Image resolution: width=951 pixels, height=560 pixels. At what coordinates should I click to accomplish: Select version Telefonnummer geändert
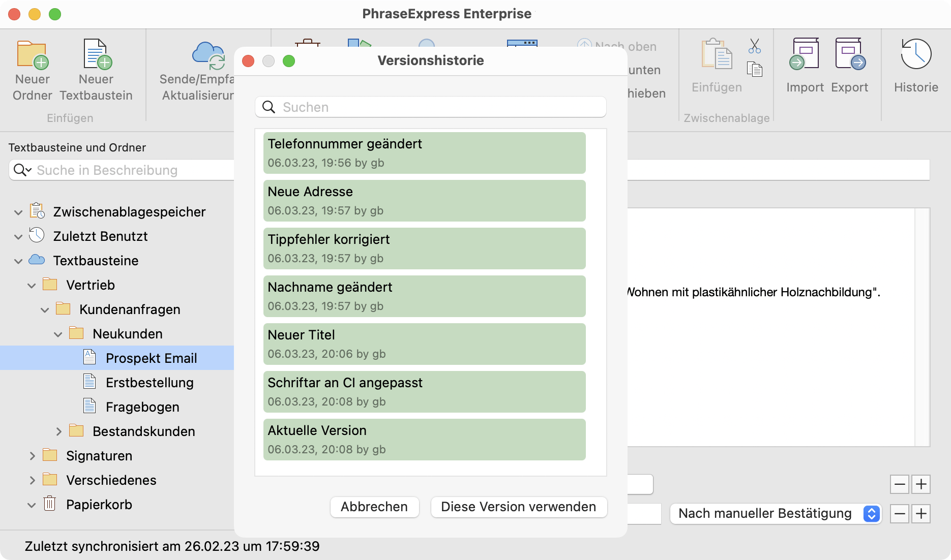point(425,153)
